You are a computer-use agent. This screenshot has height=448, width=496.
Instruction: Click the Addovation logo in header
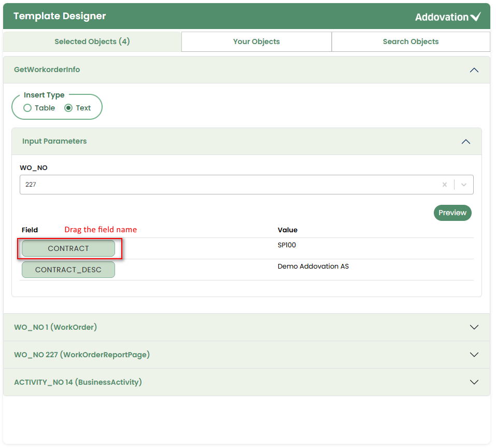(448, 17)
